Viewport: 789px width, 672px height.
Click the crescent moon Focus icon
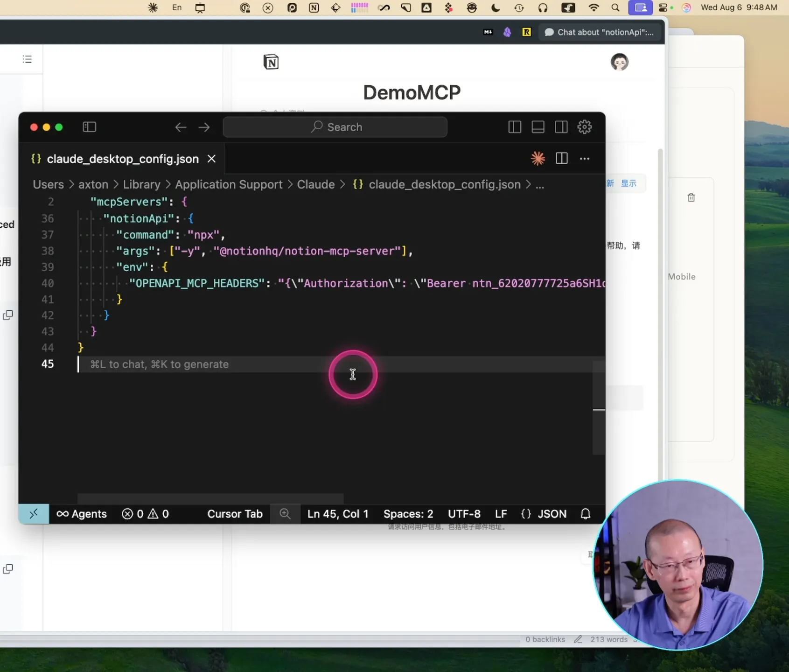point(496,7)
